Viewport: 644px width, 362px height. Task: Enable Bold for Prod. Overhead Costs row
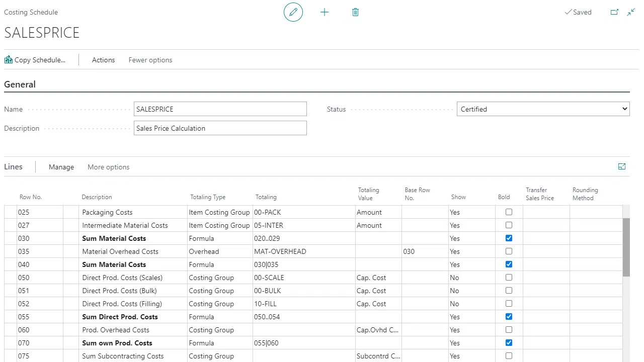pos(509,330)
